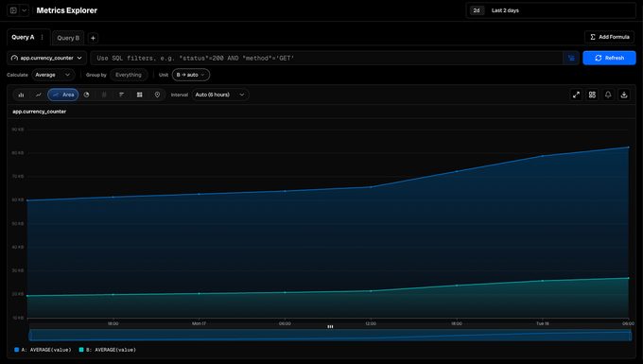Click the app.currency_counter chart title
Screen dimensions: 643x364
(x=39, y=112)
